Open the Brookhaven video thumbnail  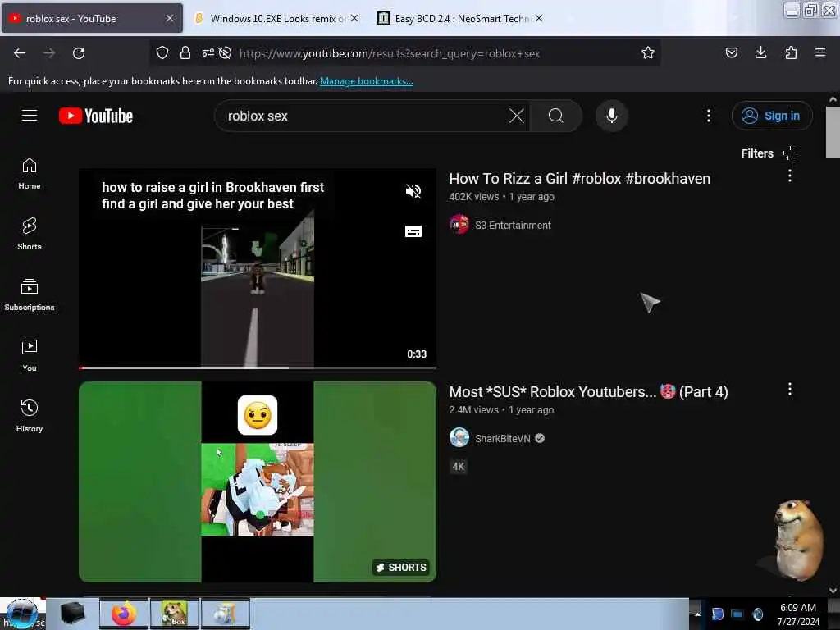pos(257,268)
